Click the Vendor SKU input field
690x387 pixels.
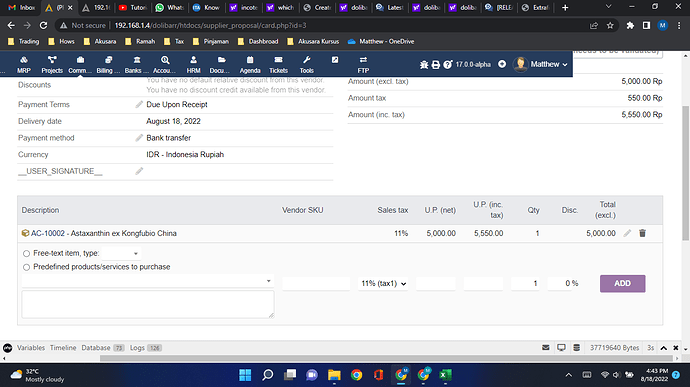click(316, 284)
